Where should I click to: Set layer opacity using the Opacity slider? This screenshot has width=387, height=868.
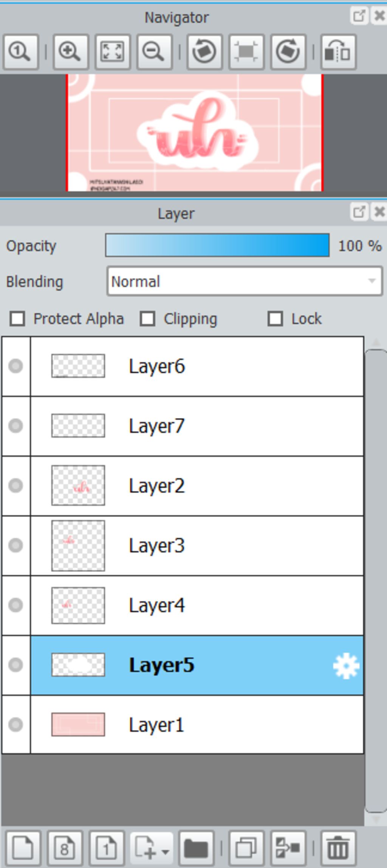[x=217, y=245]
